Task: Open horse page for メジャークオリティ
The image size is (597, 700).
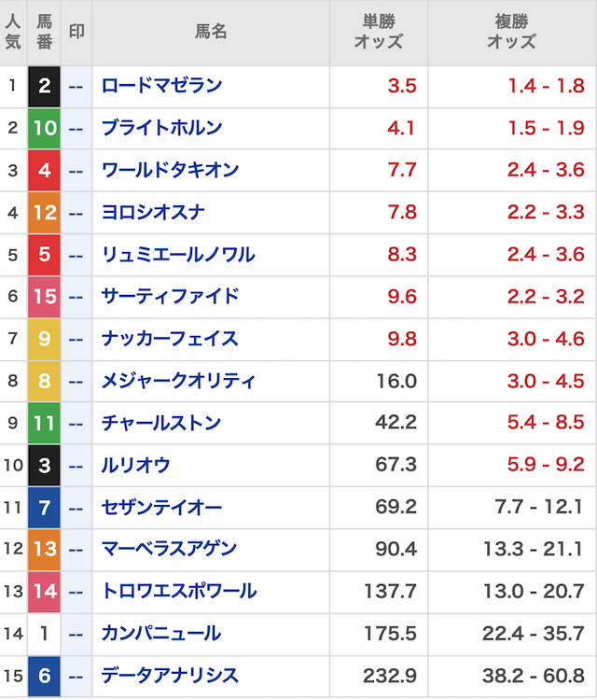Action: (178, 381)
